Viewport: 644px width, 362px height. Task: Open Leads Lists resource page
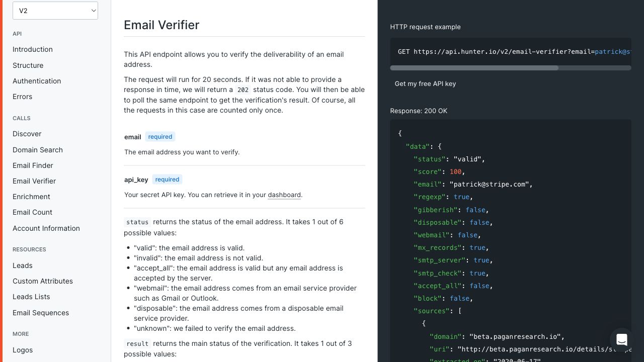click(x=31, y=297)
